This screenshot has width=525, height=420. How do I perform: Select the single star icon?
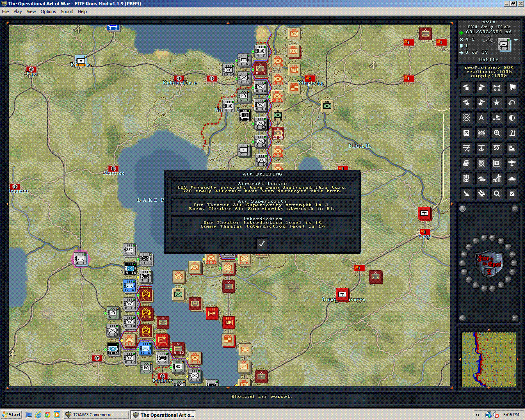496,103
